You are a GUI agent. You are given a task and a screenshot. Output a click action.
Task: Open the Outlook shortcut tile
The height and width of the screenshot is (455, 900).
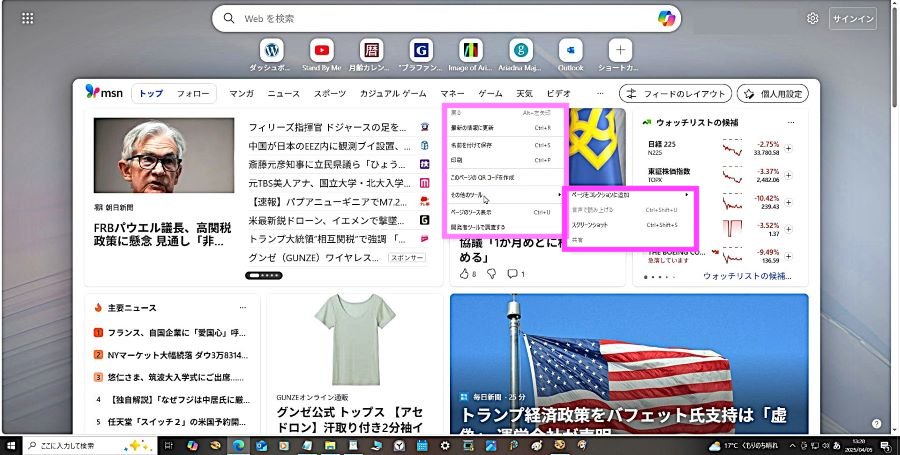(571, 50)
